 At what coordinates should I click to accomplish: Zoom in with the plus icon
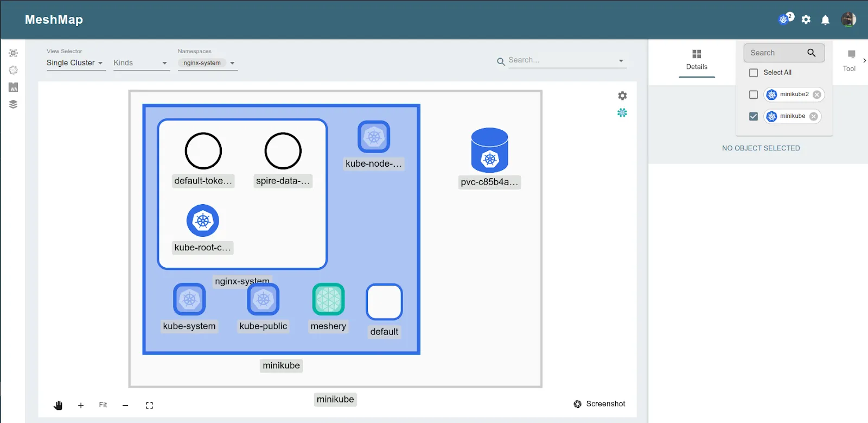pyautogui.click(x=81, y=405)
